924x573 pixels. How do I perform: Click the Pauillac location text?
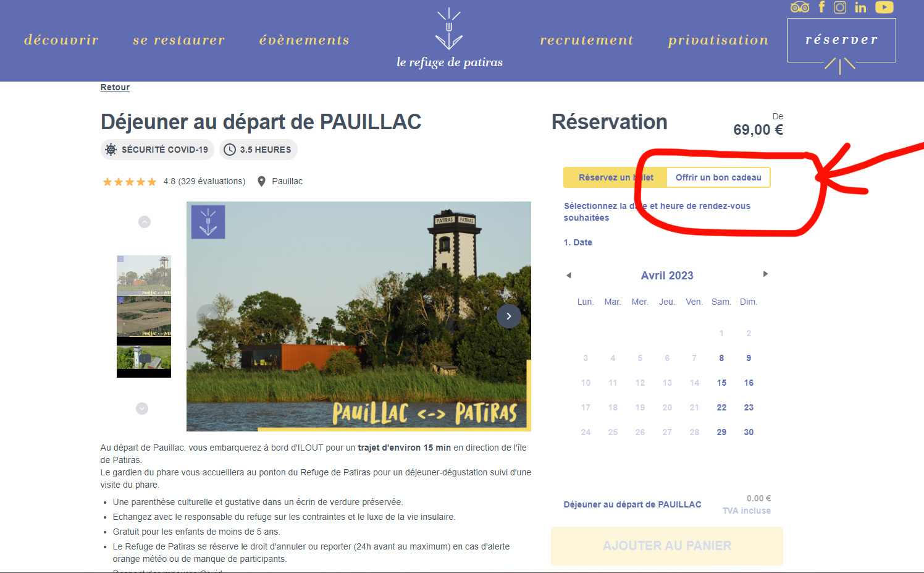[x=287, y=181]
